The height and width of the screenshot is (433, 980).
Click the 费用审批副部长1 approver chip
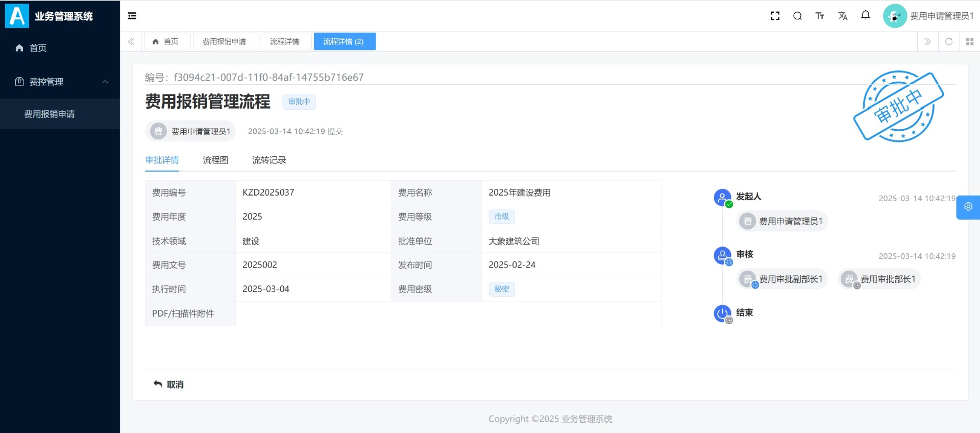pyautogui.click(x=782, y=279)
